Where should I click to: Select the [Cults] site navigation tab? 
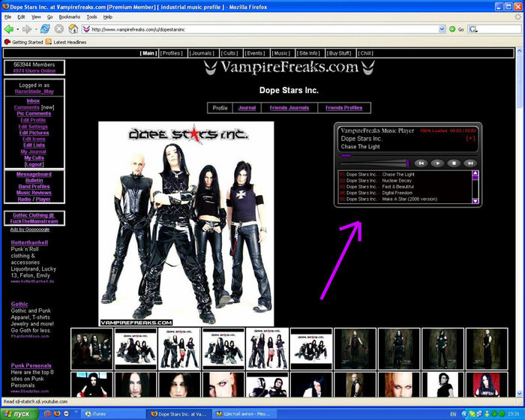click(229, 53)
